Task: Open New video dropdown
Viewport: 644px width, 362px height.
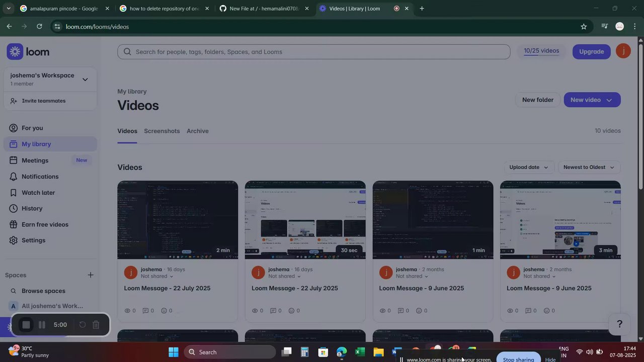Action: (592, 100)
